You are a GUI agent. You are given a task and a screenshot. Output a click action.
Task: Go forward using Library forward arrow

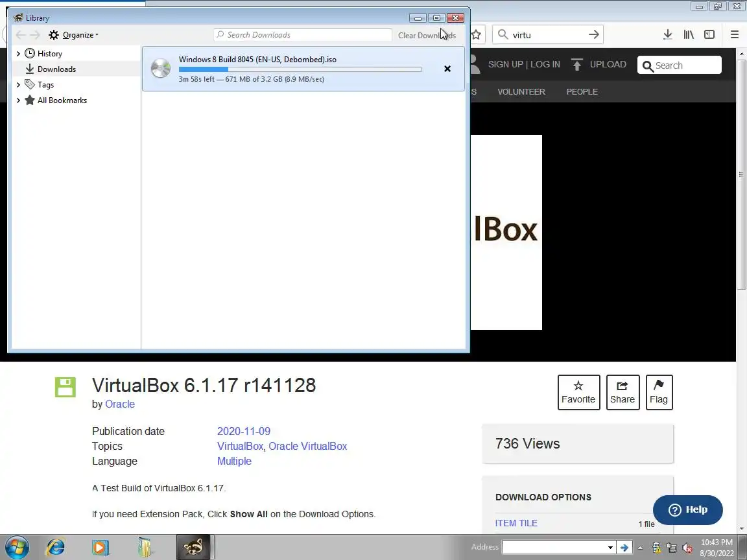click(x=35, y=35)
